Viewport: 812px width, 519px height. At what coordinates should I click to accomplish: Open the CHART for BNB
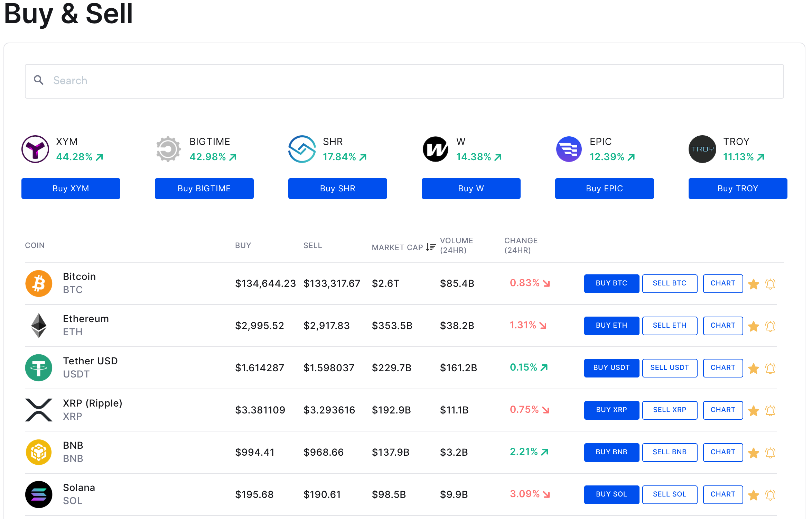pyautogui.click(x=723, y=452)
